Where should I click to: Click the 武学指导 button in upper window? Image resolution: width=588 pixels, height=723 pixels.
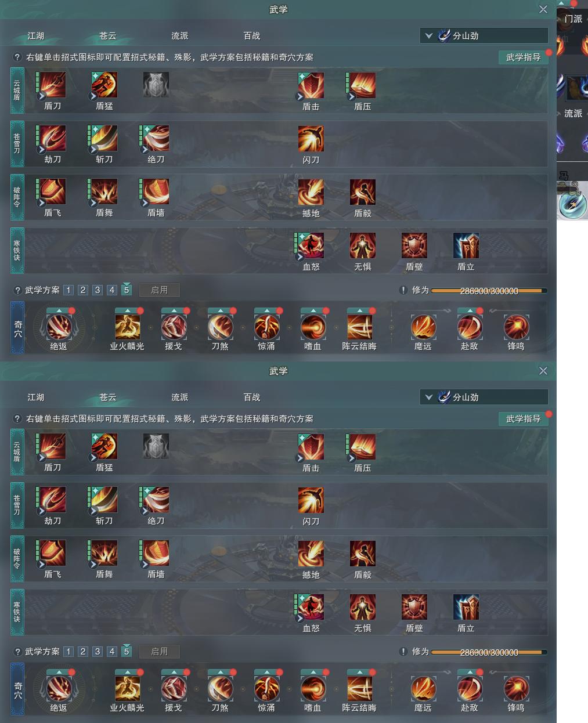524,57
